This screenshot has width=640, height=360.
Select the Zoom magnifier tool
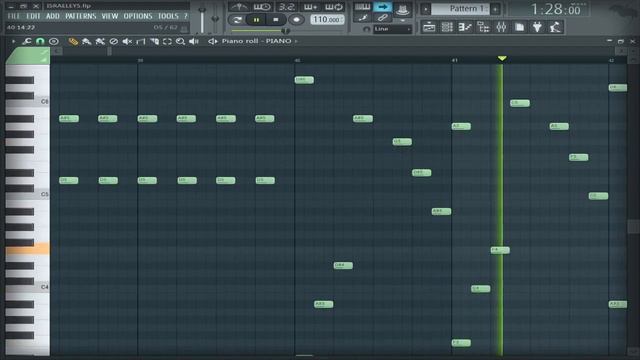pyautogui.click(x=180, y=41)
